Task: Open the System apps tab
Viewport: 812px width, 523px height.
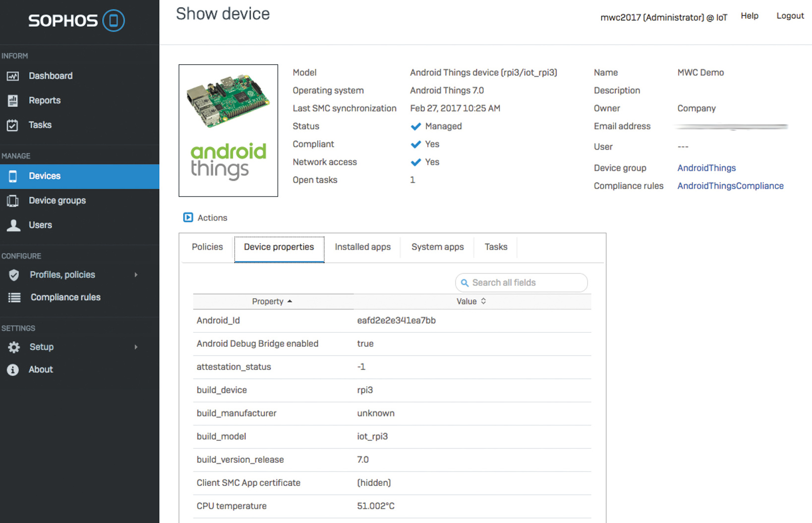Action: [438, 247]
